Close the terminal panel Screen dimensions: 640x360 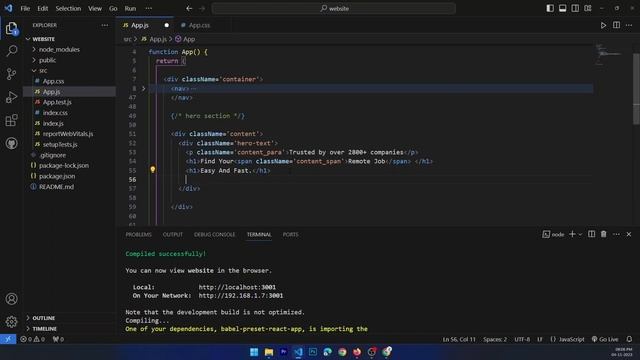[629, 234]
